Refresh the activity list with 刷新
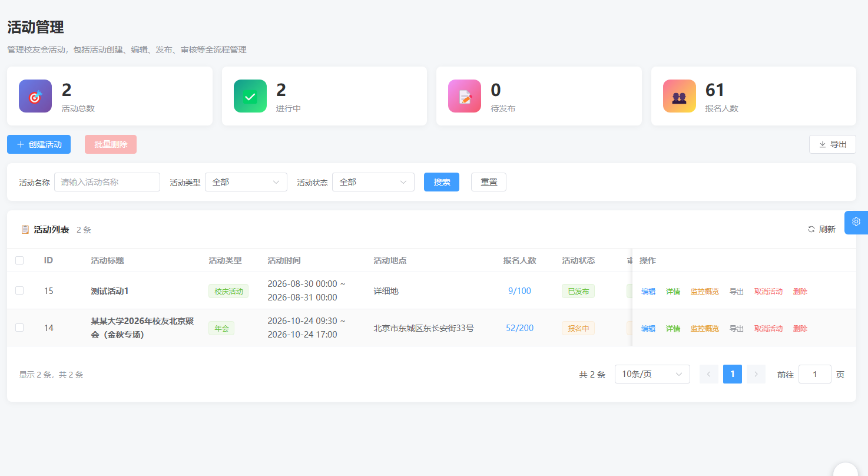The height and width of the screenshot is (476, 868). [x=821, y=230]
